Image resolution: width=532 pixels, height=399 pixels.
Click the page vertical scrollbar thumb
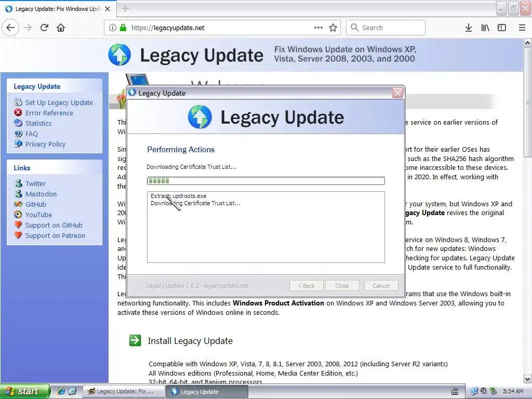(x=528, y=102)
